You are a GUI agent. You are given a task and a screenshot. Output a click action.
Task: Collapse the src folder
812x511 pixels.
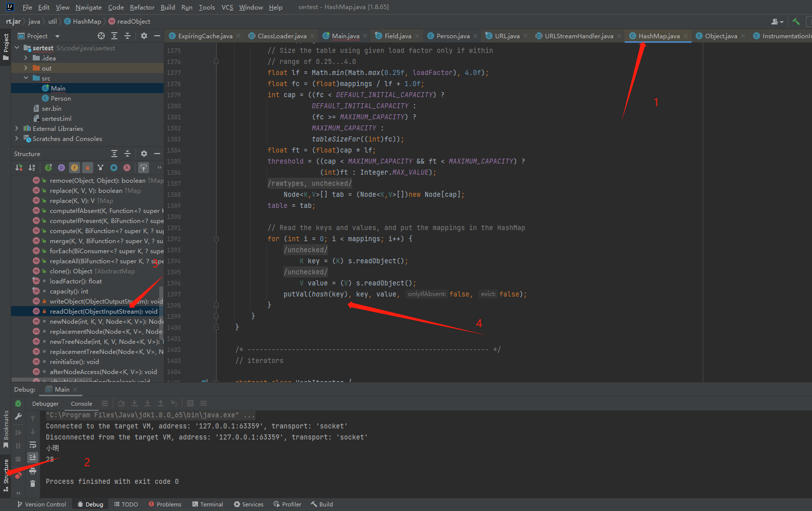click(x=26, y=78)
